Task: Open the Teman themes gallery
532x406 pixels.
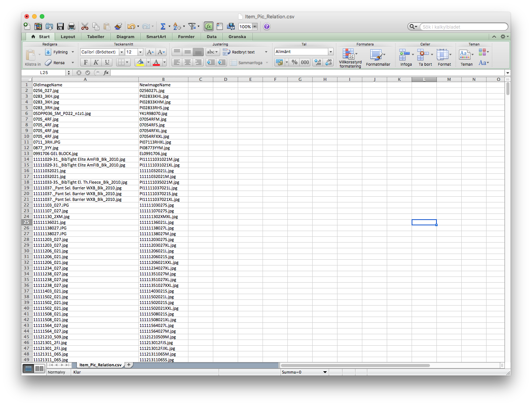Action: (x=466, y=58)
